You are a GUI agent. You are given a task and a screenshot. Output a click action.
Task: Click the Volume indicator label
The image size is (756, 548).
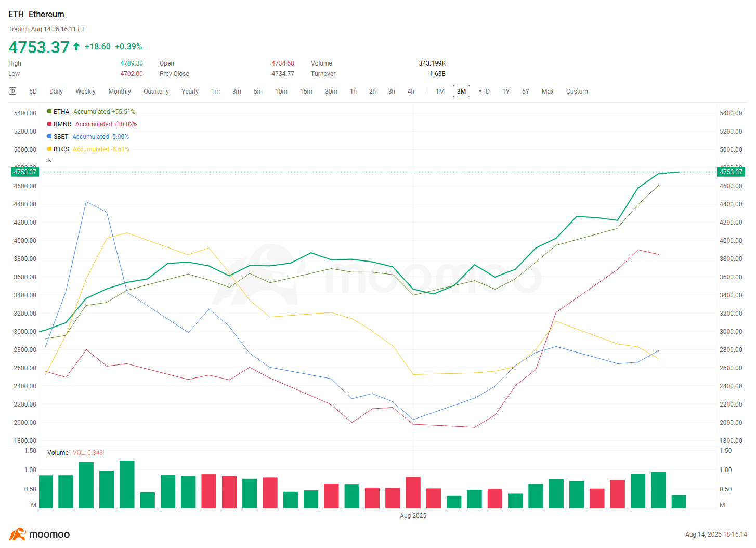[x=58, y=453]
